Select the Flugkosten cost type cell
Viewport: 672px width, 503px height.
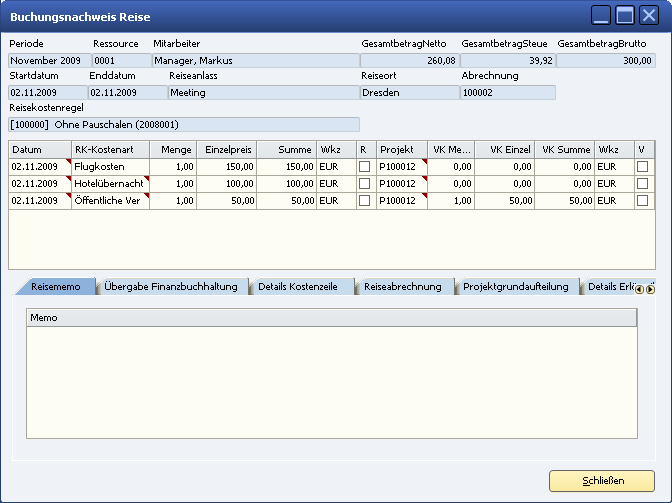(109, 167)
